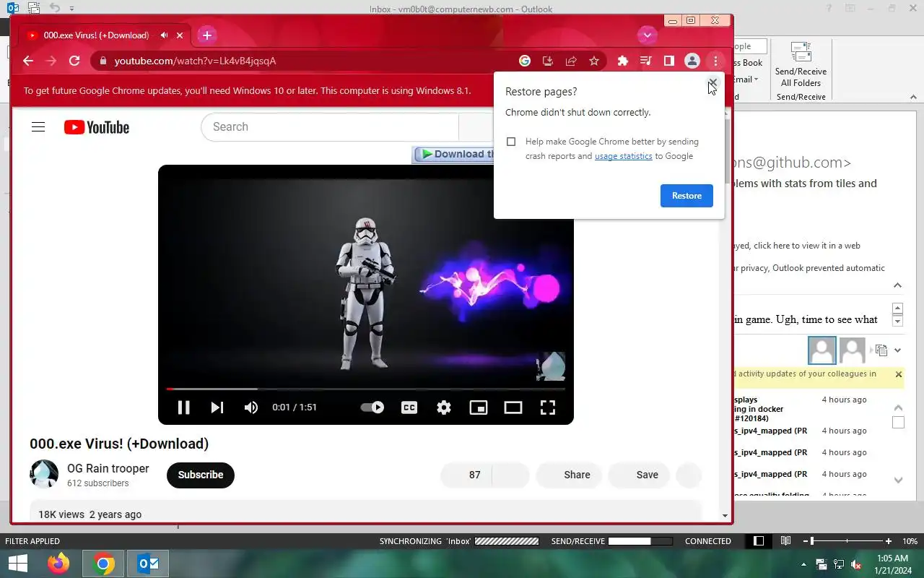
Task: Open the media control icon in Chrome toolbar
Action: pos(646,61)
